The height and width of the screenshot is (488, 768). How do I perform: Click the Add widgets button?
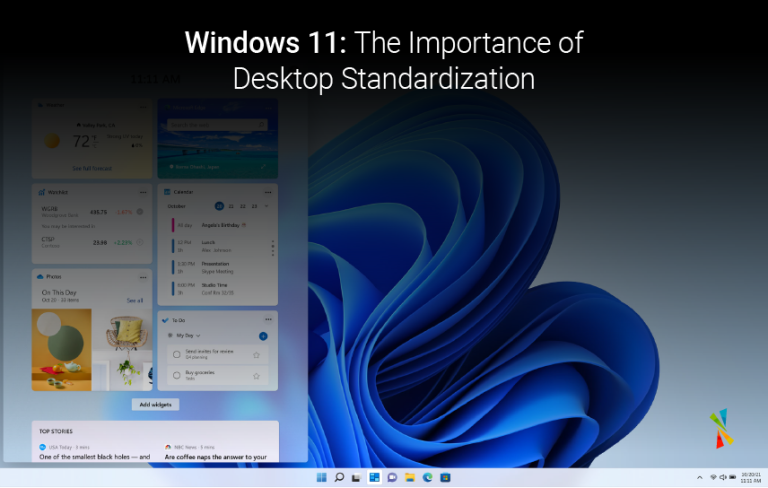point(155,404)
